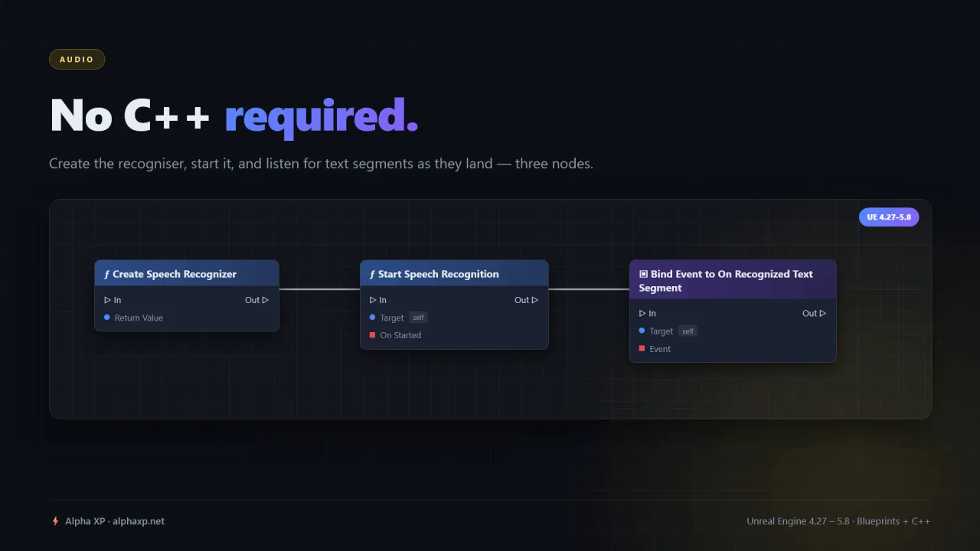The image size is (980, 551).
Task: Click the self tag on Start Speech Recognition
Action: (418, 318)
